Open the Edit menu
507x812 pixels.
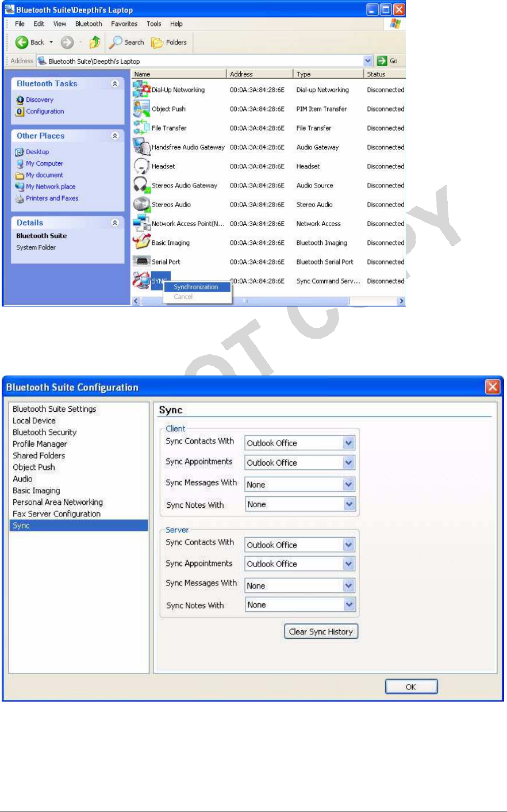click(39, 24)
